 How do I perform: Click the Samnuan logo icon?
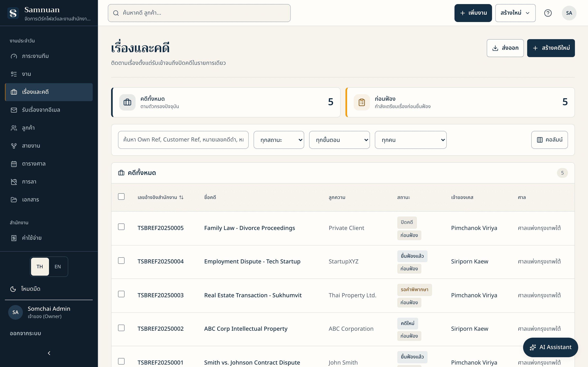(13, 13)
